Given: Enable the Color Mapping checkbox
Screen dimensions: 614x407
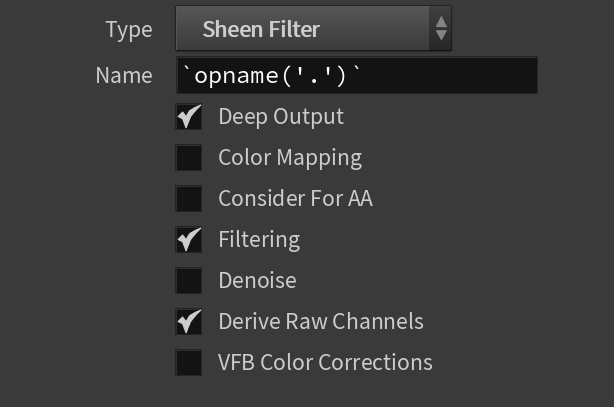Looking at the screenshot, I should point(188,158).
